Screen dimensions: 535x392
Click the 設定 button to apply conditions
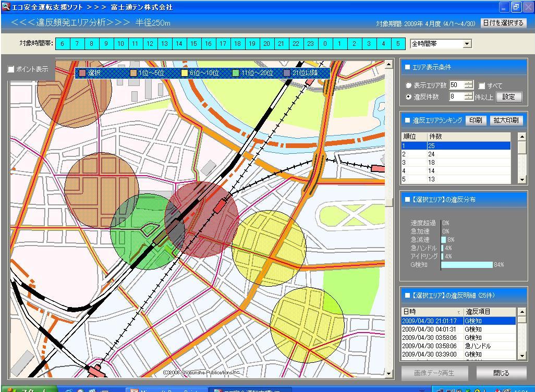click(508, 97)
